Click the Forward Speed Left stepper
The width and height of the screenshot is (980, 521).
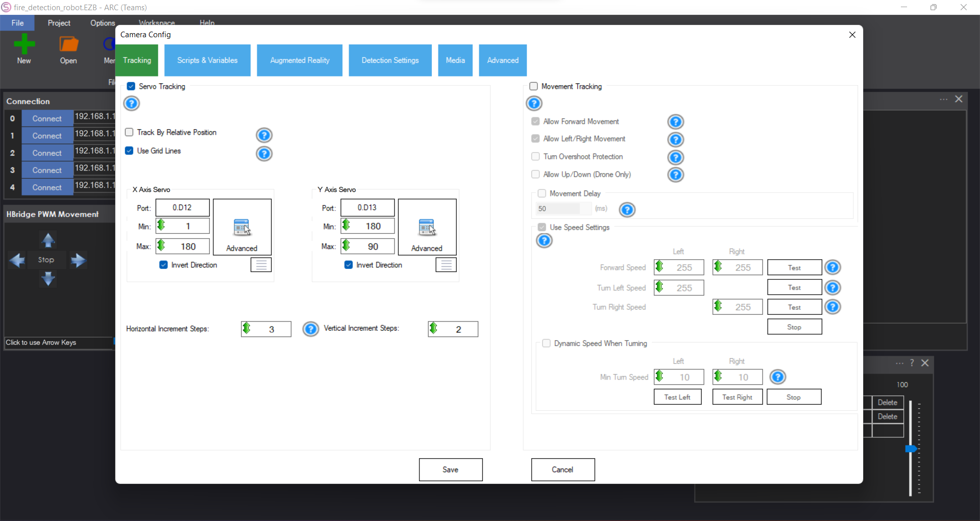click(659, 266)
